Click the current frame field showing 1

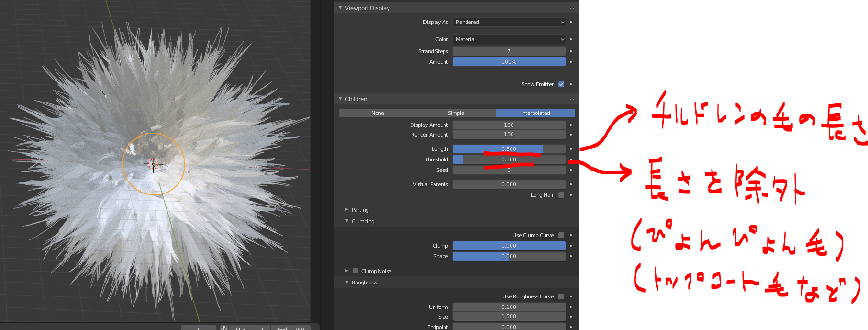pos(198,328)
